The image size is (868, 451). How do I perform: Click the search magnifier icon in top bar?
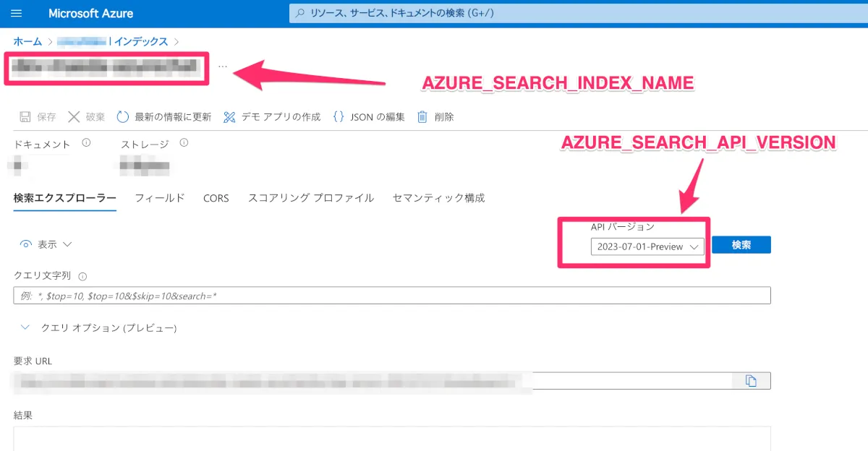click(300, 13)
